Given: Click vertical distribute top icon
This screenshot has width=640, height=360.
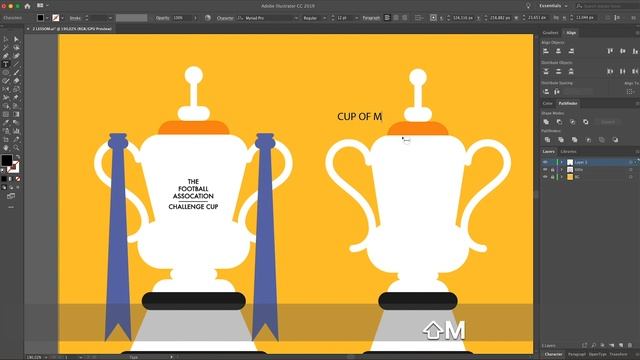Looking at the screenshot, I should [546, 71].
